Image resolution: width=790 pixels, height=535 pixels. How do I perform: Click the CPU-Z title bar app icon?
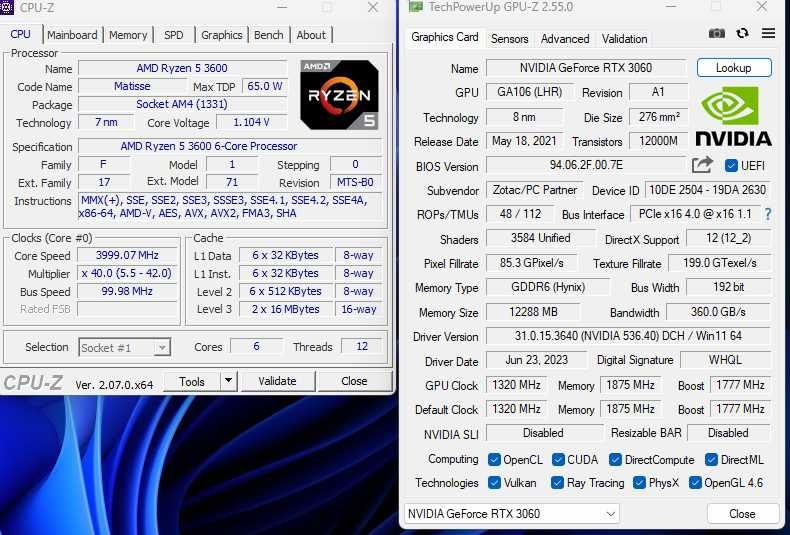pyautogui.click(x=6, y=7)
